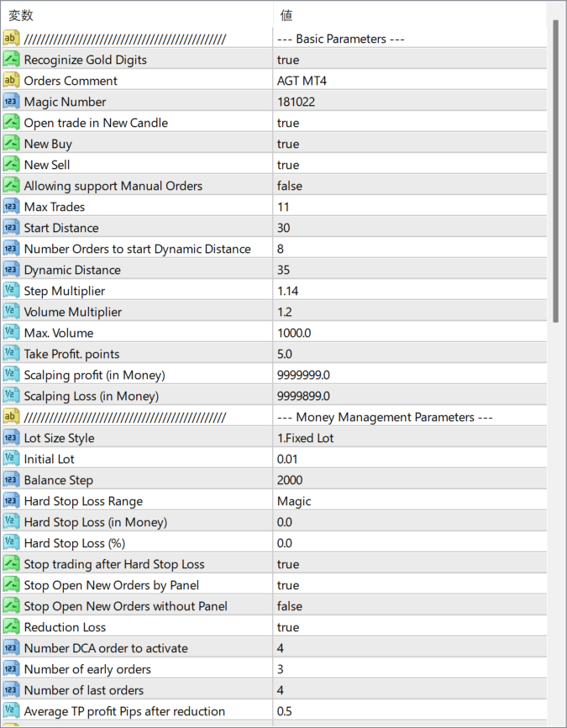
Task: Click the 123 icon beside Magic Number
Action: pyautogui.click(x=11, y=102)
